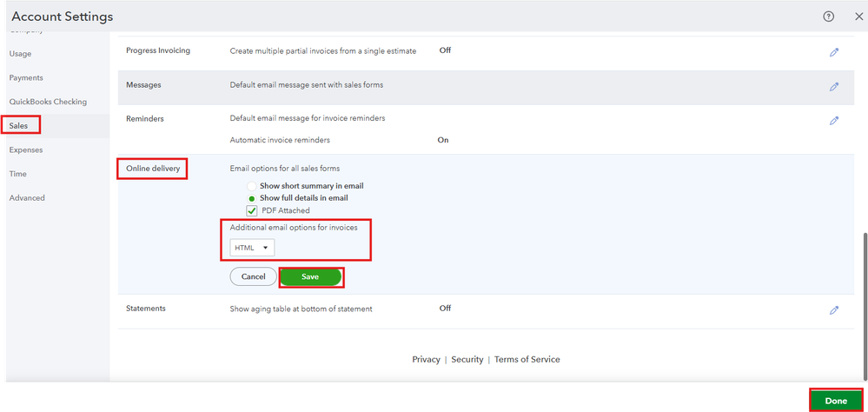Go to QuickBooks Checking settings
The image size is (868, 412).
(48, 102)
